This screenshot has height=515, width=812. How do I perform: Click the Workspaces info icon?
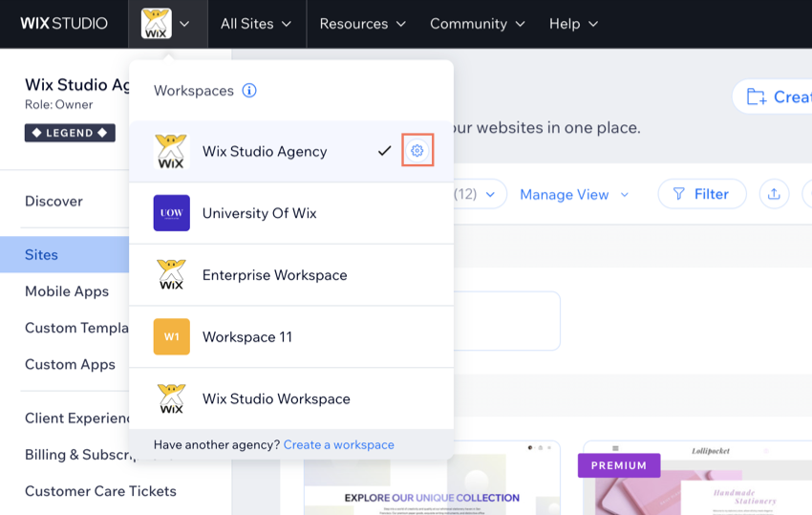tap(249, 91)
